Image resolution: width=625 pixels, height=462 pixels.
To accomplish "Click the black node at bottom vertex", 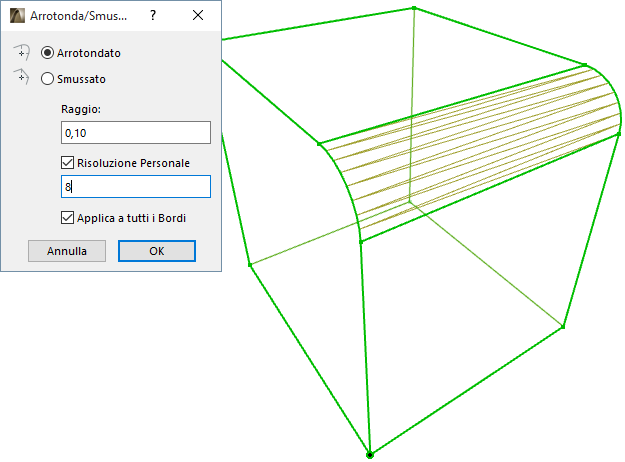I will pyautogui.click(x=370, y=455).
